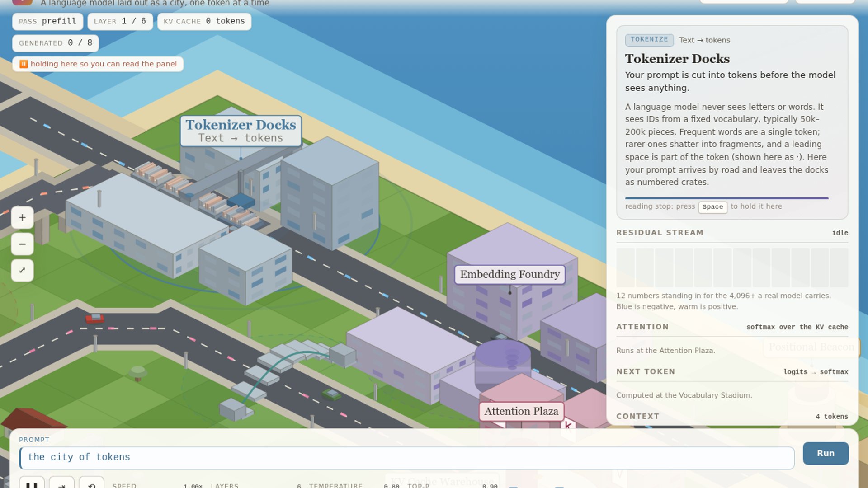The height and width of the screenshot is (488, 868).
Task: Click the first residual stream cell
Action: tap(625, 267)
